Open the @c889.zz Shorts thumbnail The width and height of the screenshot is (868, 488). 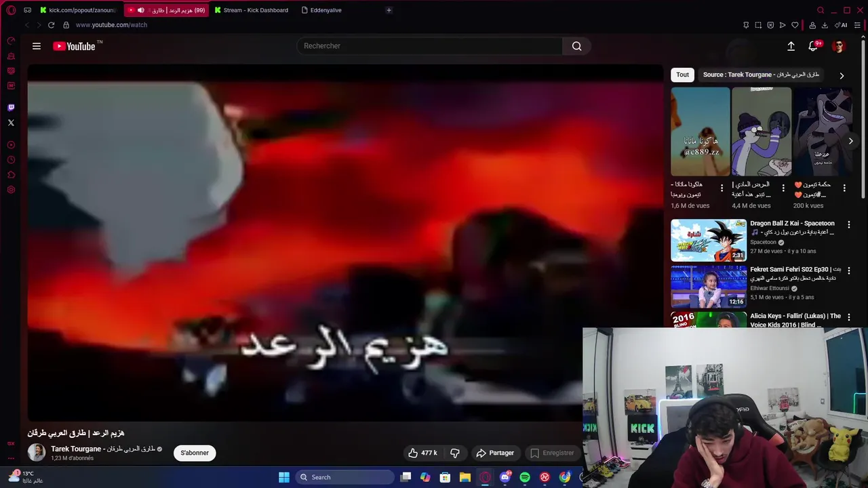point(701,131)
